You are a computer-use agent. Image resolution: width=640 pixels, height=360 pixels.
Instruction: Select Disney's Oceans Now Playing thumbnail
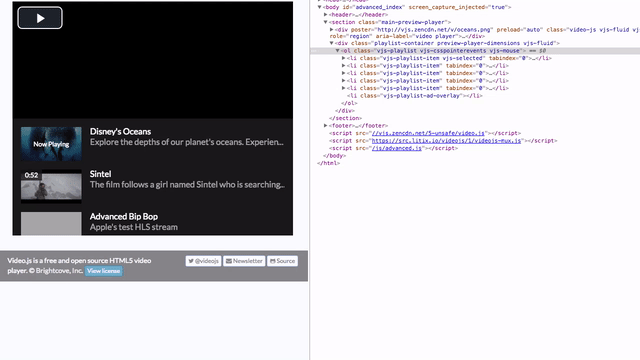point(51,144)
